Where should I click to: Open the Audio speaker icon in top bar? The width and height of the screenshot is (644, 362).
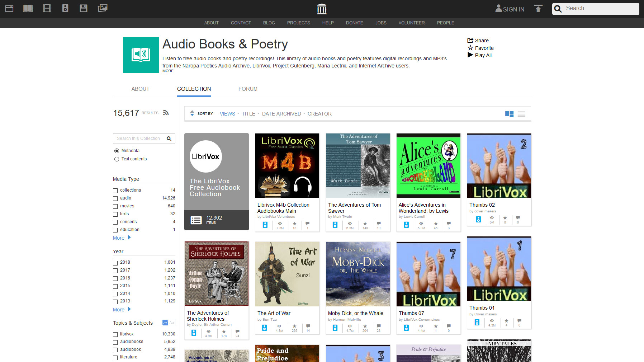65,8
